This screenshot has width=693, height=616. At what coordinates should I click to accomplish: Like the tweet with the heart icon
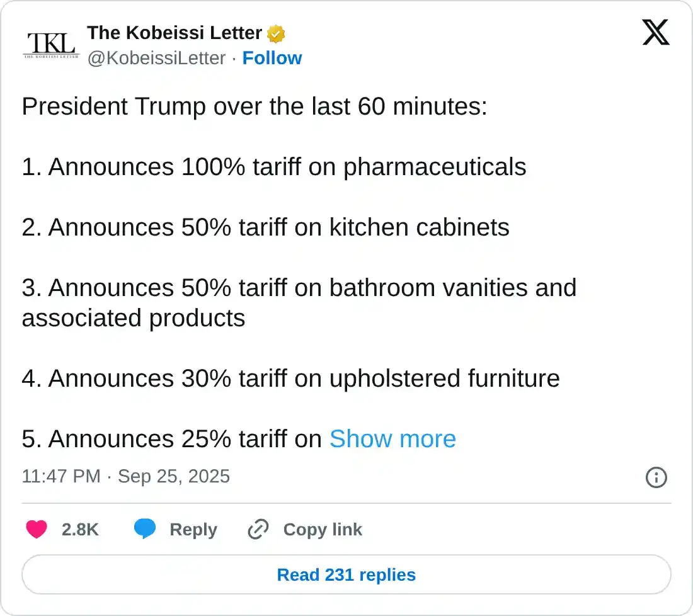point(37,530)
